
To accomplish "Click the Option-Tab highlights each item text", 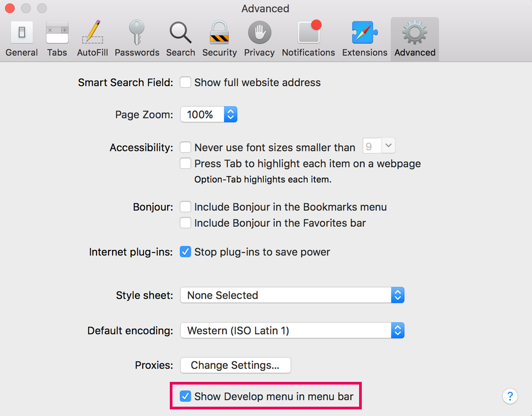I will click(263, 180).
